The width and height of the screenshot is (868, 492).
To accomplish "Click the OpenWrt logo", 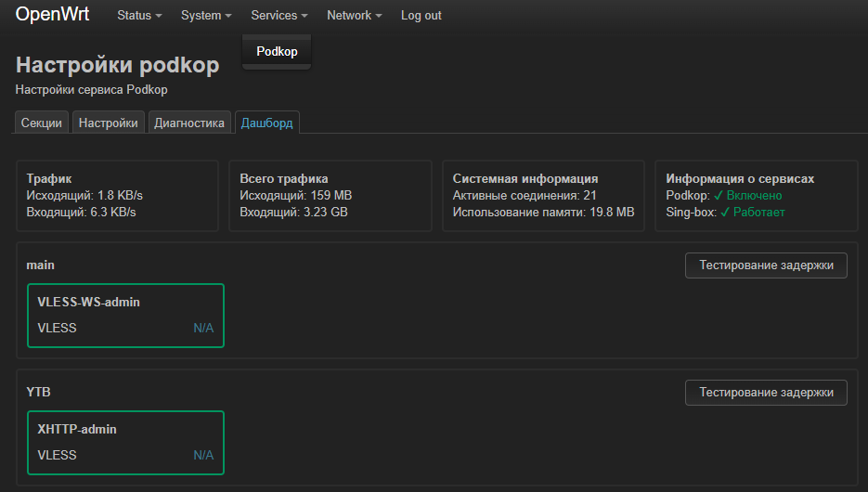I will [x=52, y=15].
